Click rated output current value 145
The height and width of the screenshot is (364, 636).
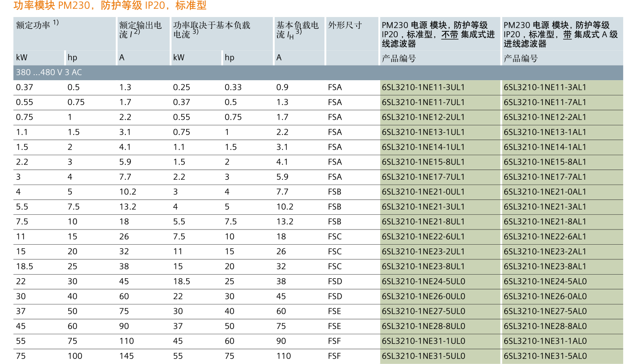(126, 356)
